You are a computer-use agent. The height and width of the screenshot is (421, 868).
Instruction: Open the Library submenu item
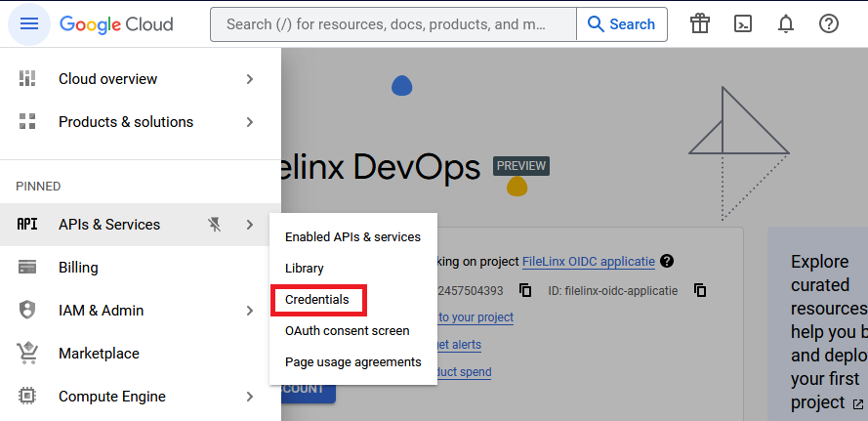point(353,268)
